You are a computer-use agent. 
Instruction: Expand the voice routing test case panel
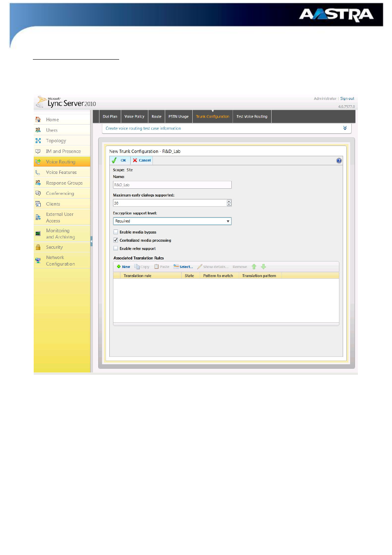coord(345,128)
